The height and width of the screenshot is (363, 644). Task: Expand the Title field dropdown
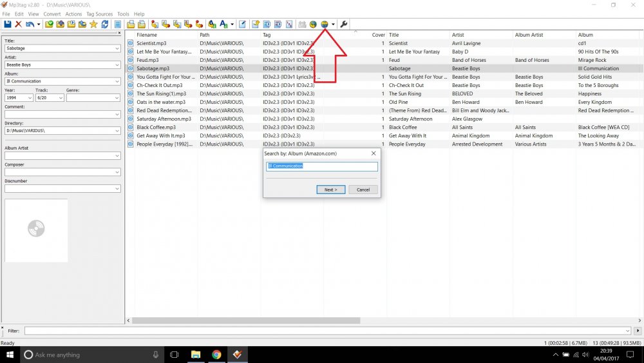[x=117, y=48]
